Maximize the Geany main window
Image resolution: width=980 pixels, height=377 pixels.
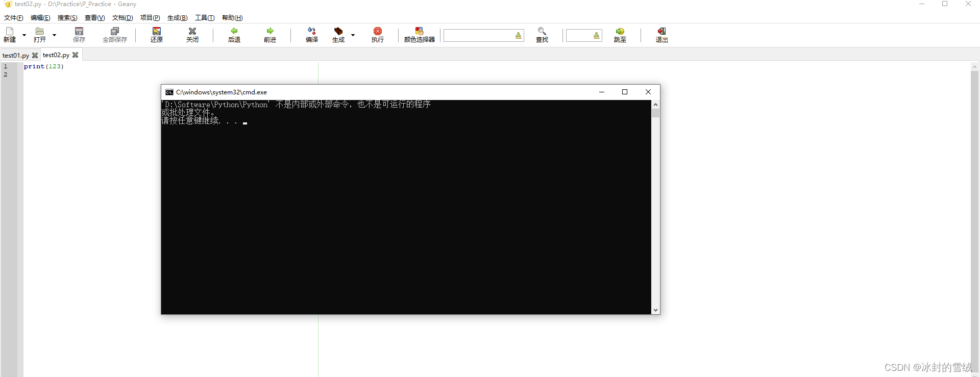(945, 4)
